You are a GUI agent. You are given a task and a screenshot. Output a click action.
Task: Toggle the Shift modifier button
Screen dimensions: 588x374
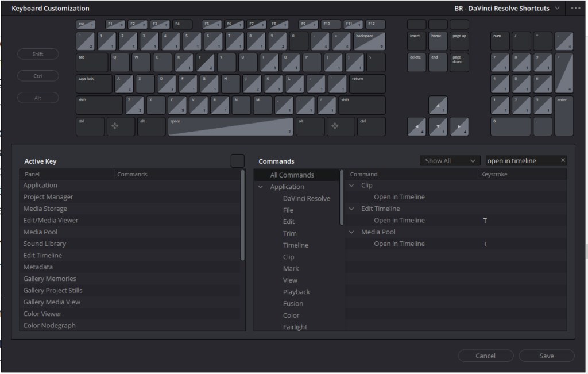point(38,54)
